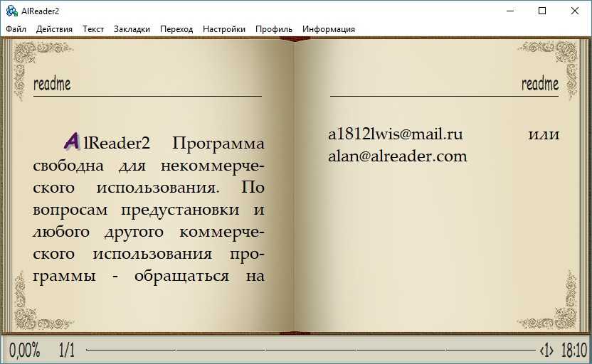Click the word предустановки on left page
This screenshot has width=592, height=364.
[x=180, y=210]
